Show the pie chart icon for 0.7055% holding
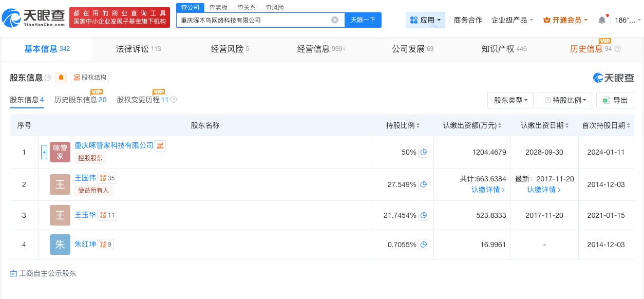 tap(424, 245)
